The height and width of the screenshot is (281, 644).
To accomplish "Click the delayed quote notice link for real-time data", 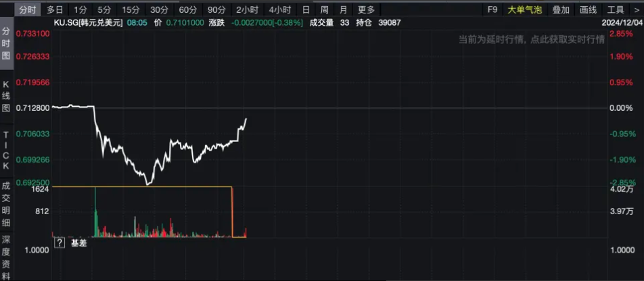I will pyautogui.click(x=531, y=40).
